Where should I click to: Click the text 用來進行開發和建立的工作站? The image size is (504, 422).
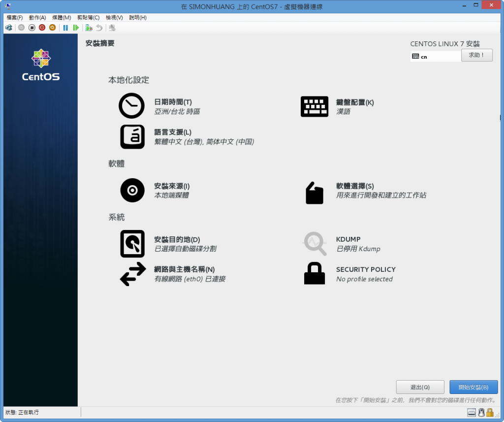pyautogui.click(x=381, y=195)
